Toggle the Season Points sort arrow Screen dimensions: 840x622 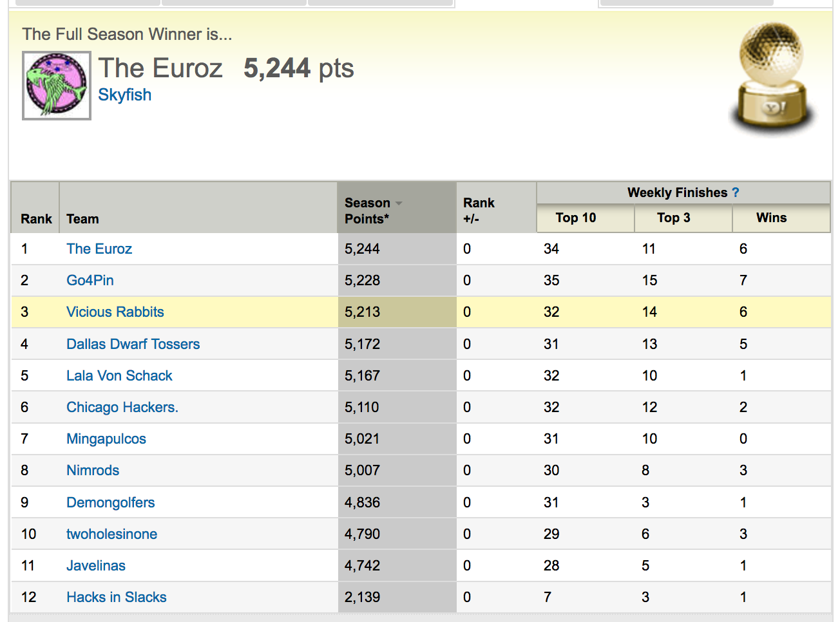click(x=399, y=203)
